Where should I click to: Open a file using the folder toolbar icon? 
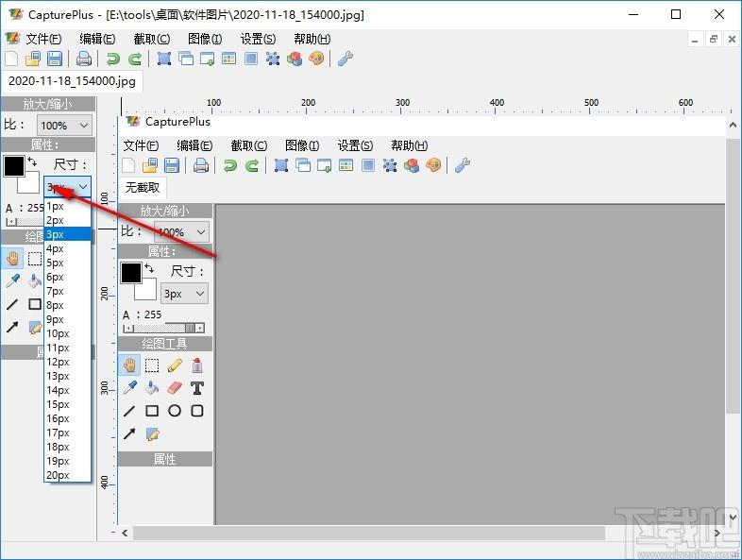(33, 59)
